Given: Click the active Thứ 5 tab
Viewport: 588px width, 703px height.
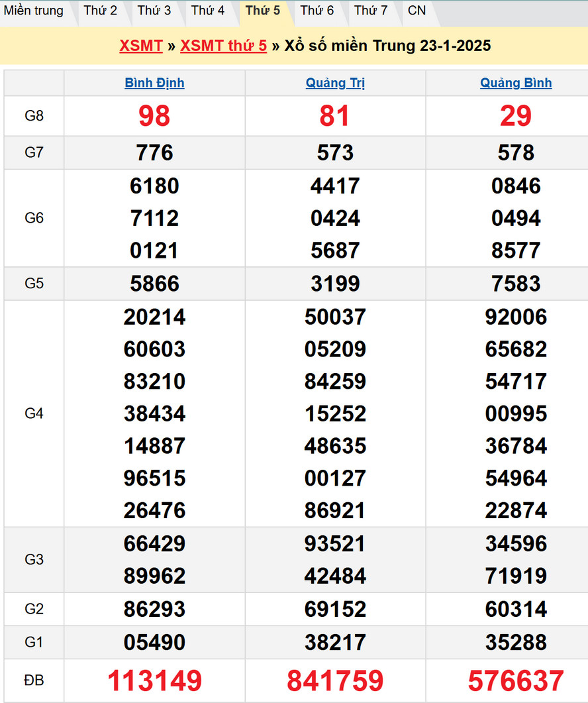Looking at the screenshot, I should click(263, 11).
